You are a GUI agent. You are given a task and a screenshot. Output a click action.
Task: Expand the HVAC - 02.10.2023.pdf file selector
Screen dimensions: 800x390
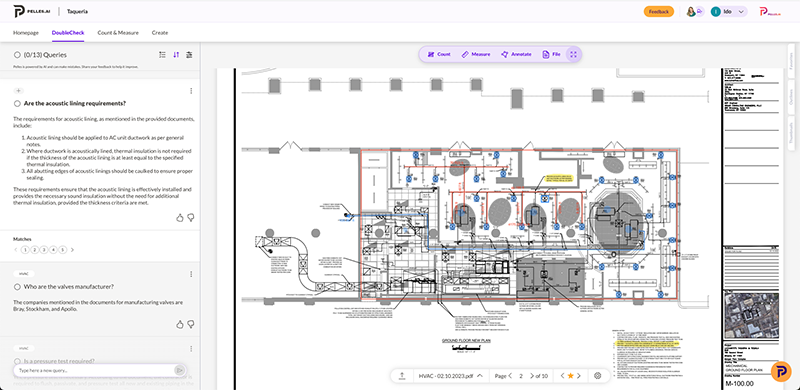pyautogui.click(x=451, y=376)
